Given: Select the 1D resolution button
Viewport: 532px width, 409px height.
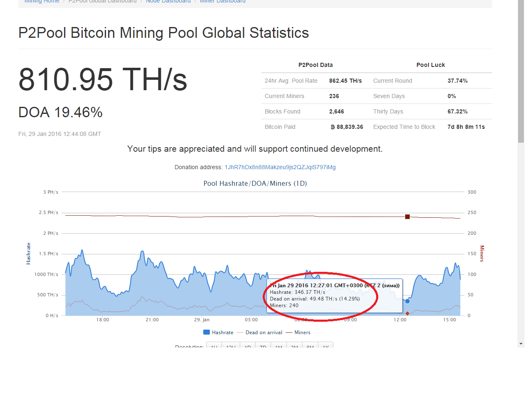Looking at the screenshot, I should [x=248, y=346].
